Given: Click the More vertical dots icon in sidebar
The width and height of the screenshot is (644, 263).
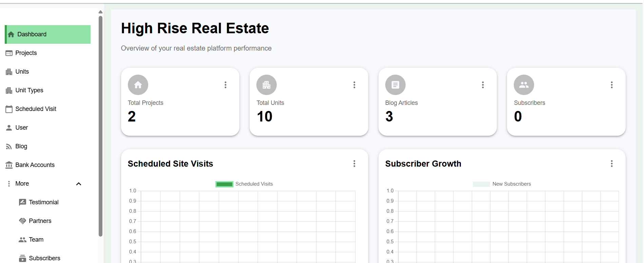Looking at the screenshot, I should 9,184.
